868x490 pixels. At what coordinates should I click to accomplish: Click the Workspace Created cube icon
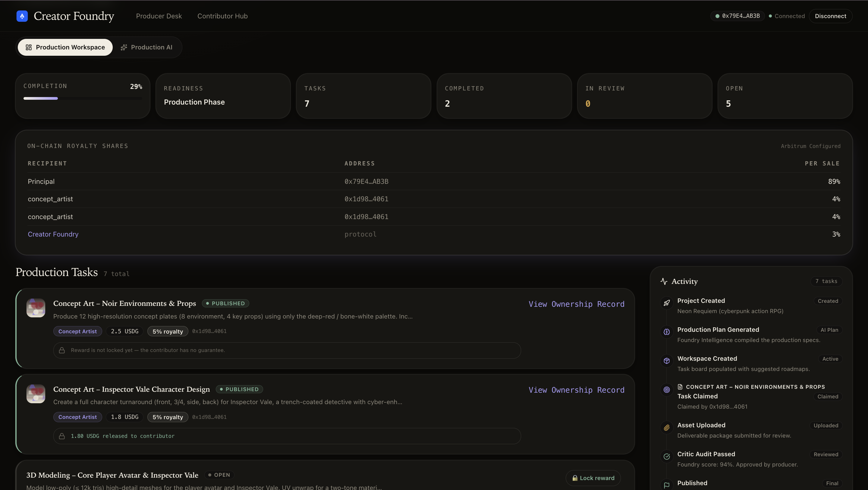coord(666,361)
